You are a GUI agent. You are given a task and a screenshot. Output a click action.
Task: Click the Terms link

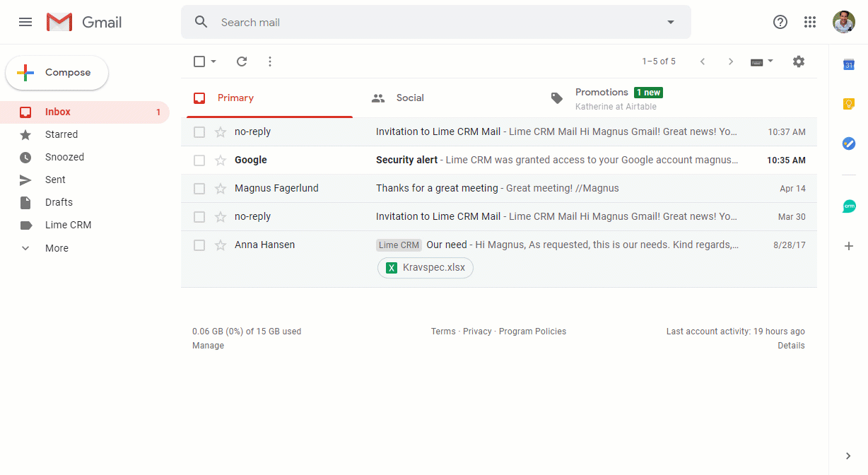pos(443,332)
